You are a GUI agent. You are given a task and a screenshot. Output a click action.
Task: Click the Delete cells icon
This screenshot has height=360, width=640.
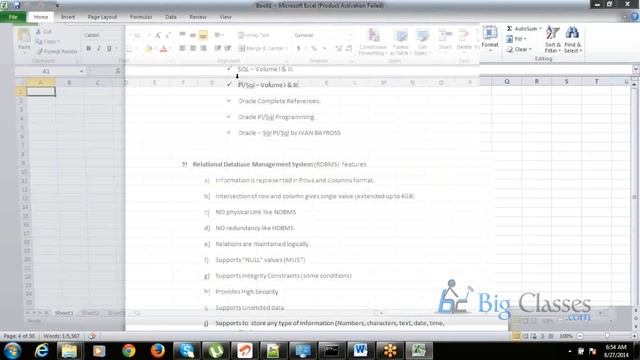click(464, 36)
